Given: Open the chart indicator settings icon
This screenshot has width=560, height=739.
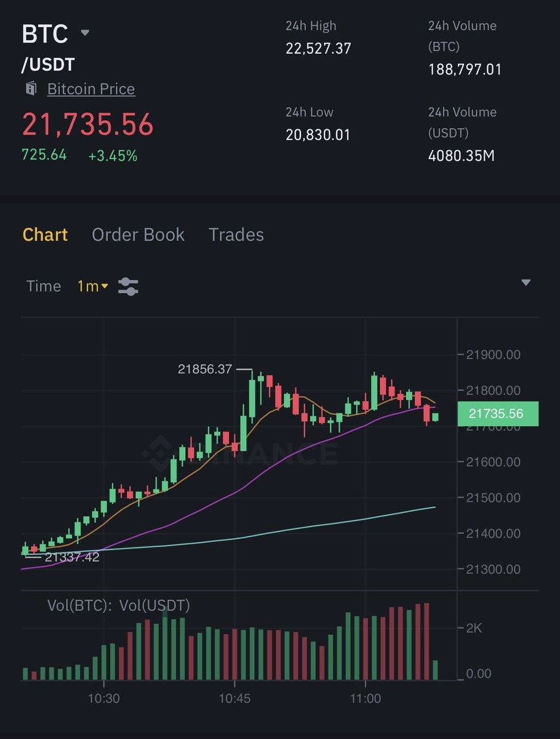Looking at the screenshot, I should 128,286.
